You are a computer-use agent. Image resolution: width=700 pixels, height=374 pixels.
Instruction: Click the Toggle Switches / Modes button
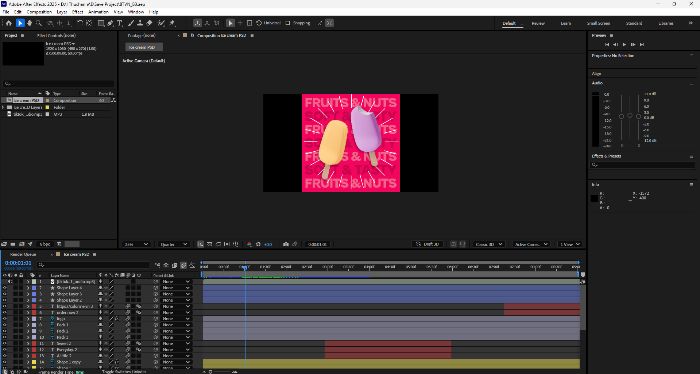(124, 371)
